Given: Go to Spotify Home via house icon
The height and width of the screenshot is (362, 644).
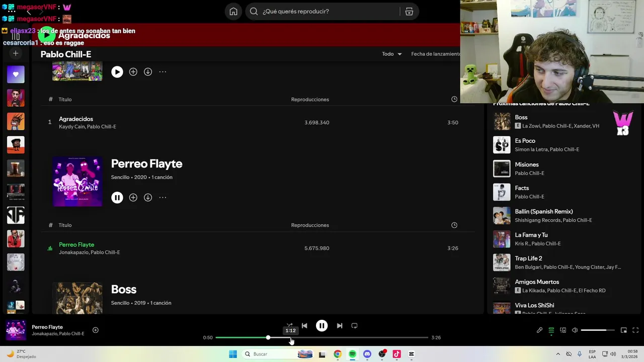Looking at the screenshot, I should (x=233, y=12).
